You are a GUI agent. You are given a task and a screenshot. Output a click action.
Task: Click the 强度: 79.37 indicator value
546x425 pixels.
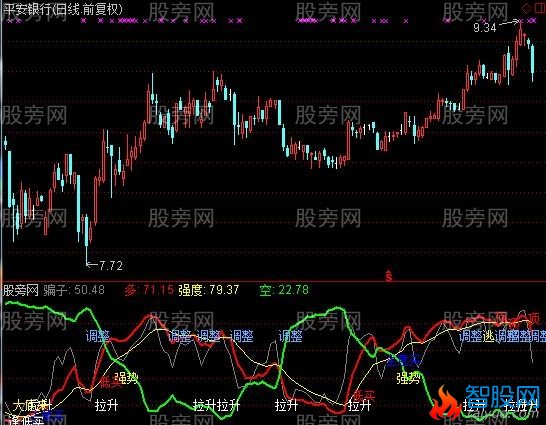point(209,290)
